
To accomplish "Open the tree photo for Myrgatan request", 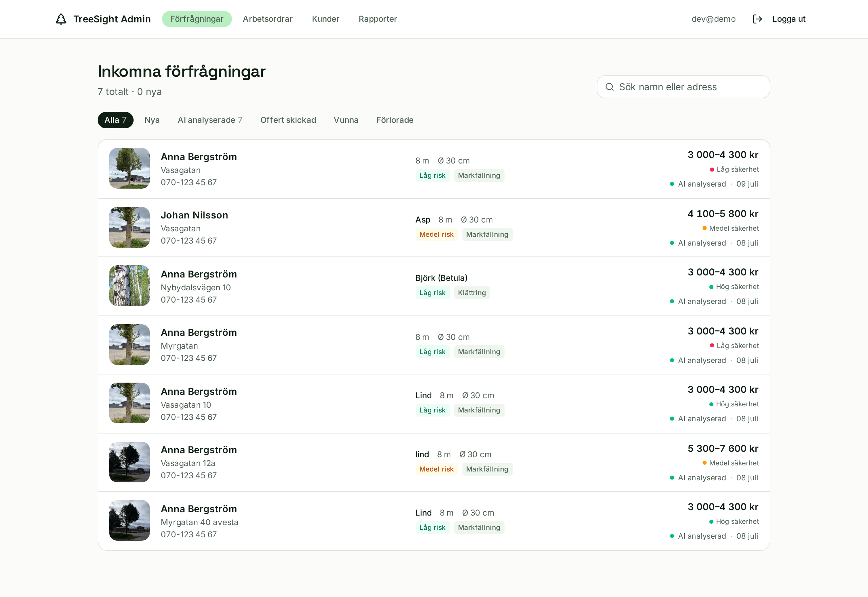I will (x=129, y=345).
